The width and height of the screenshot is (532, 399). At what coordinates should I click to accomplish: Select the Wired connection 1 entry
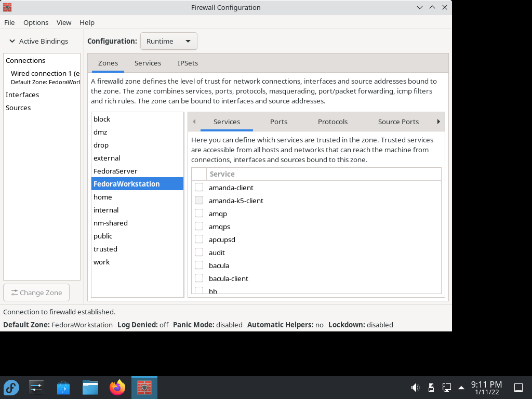click(42, 77)
